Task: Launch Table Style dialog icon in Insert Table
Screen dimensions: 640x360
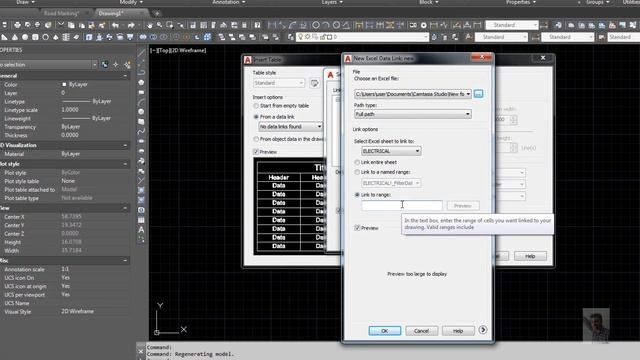Action: [x=315, y=83]
